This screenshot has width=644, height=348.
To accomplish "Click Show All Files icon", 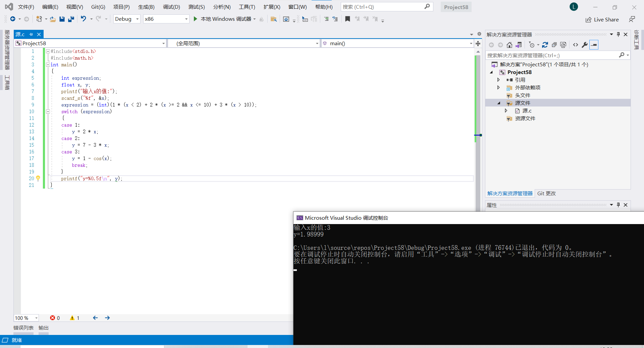I will [x=563, y=45].
